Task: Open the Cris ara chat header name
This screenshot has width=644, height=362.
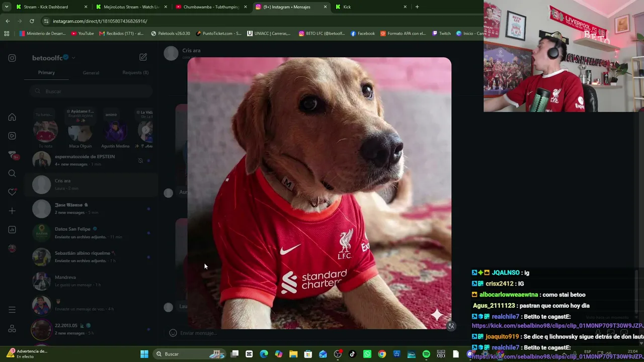Action: (191, 50)
